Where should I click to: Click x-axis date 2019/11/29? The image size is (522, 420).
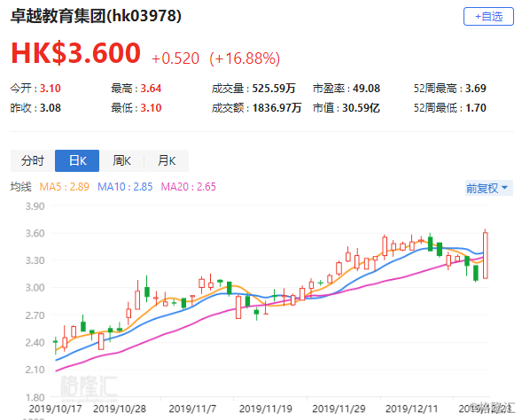point(339,408)
